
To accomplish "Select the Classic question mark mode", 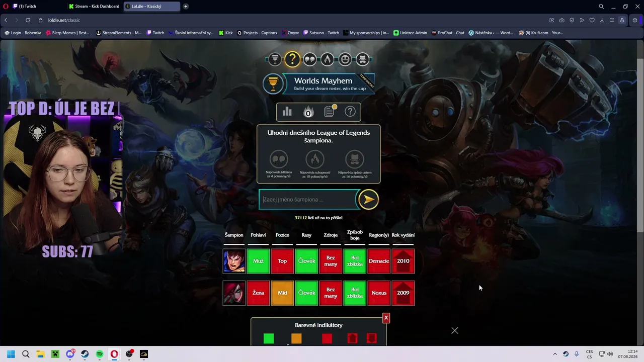I will click(x=292, y=59).
